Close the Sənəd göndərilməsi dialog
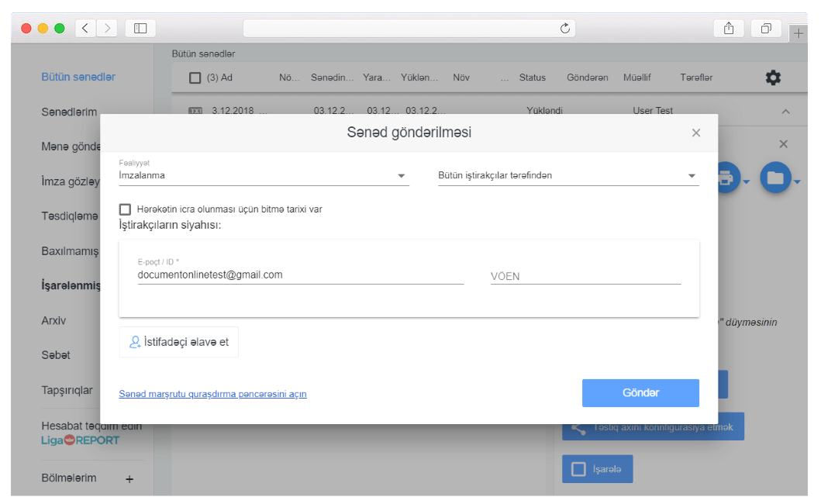Image resolution: width=821 pixels, height=504 pixels. (x=696, y=133)
